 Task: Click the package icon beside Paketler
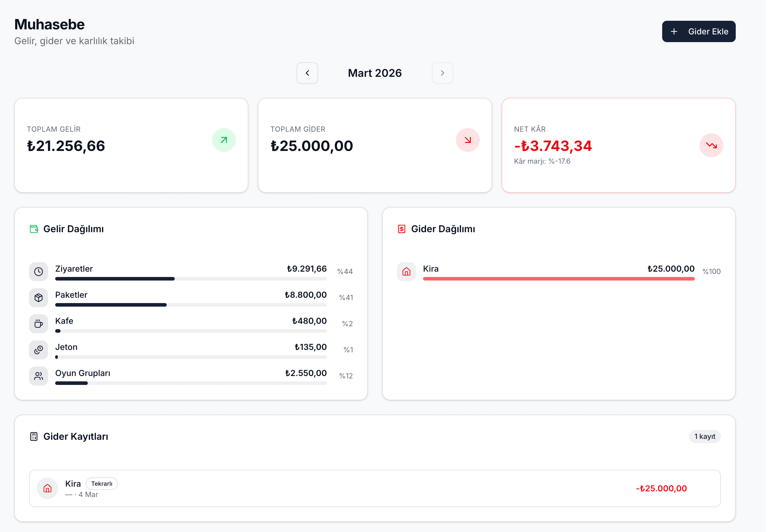coord(39,298)
